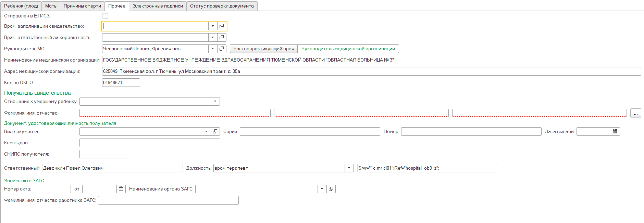Select Частнопрактикующий врач option
Screen dimensions: 644x223
pos(263,49)
